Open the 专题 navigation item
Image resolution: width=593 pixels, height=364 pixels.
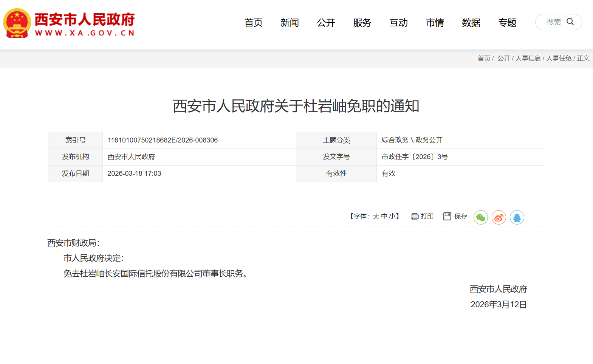point(507,23)
